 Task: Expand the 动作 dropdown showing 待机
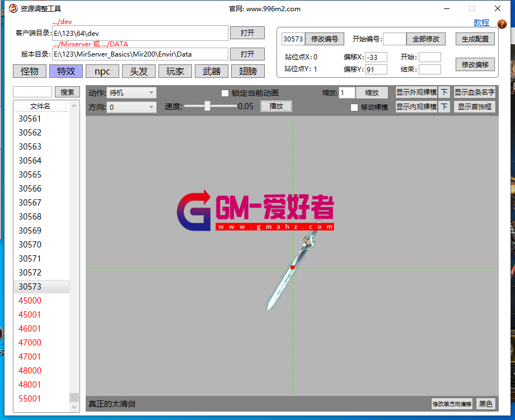pyautogui.click(x=131, y=92)
